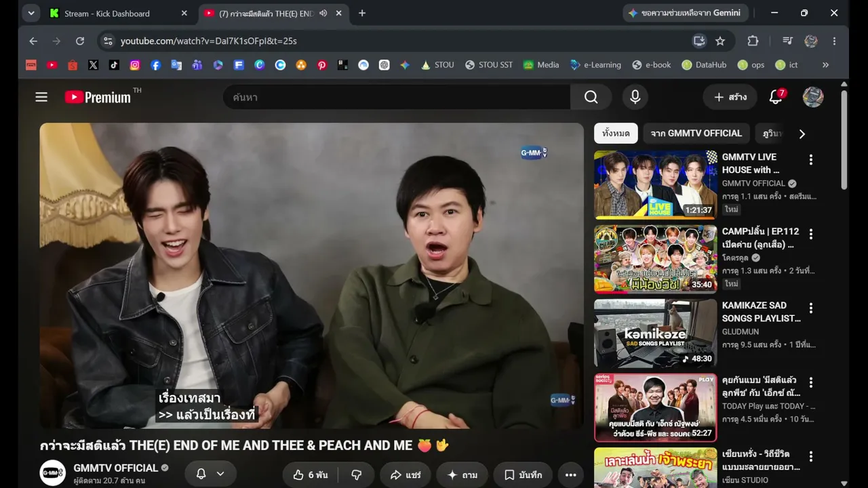Image resolution: width=868 pixels, height=488 pixels.
Task: Open the Shopee bookmark icon
Action: click(73, 65)
